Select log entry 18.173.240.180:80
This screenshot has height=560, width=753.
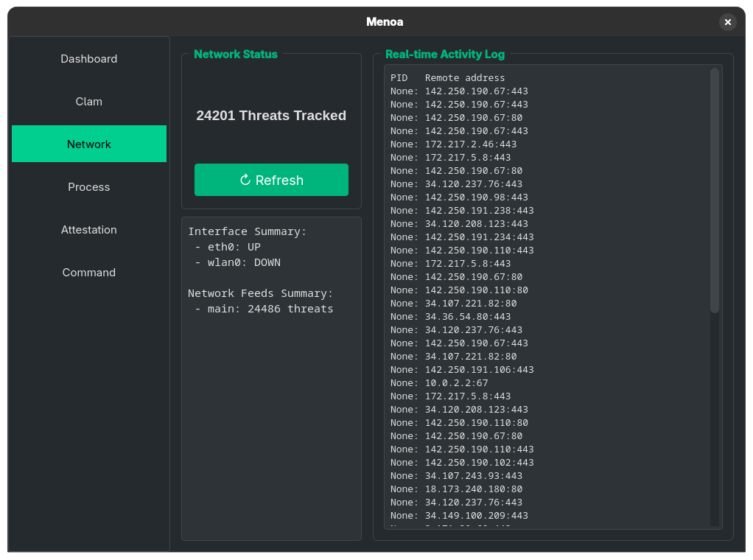pyautogui.click(x=456, y=489)
